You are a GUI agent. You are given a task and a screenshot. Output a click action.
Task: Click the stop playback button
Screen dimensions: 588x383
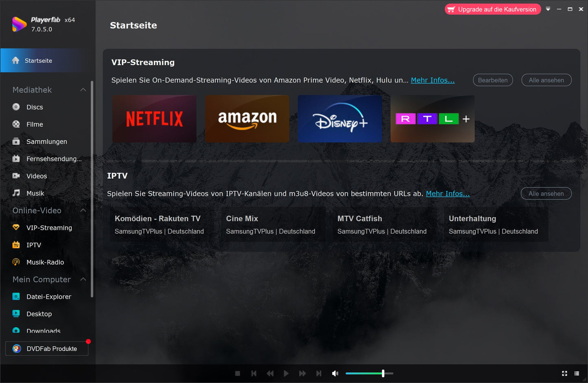coord(238,373)
